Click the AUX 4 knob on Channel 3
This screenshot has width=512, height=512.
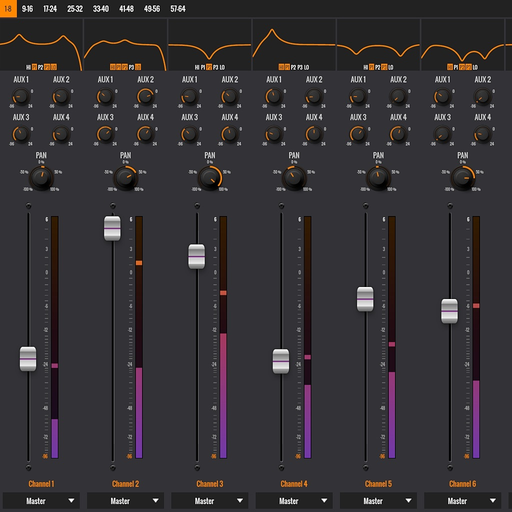click(230, 135)
